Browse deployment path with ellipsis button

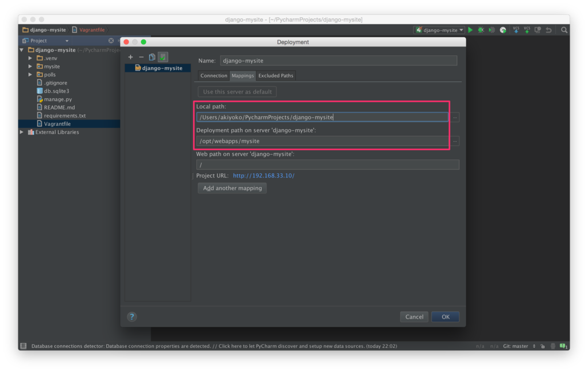tap(455, 141)
